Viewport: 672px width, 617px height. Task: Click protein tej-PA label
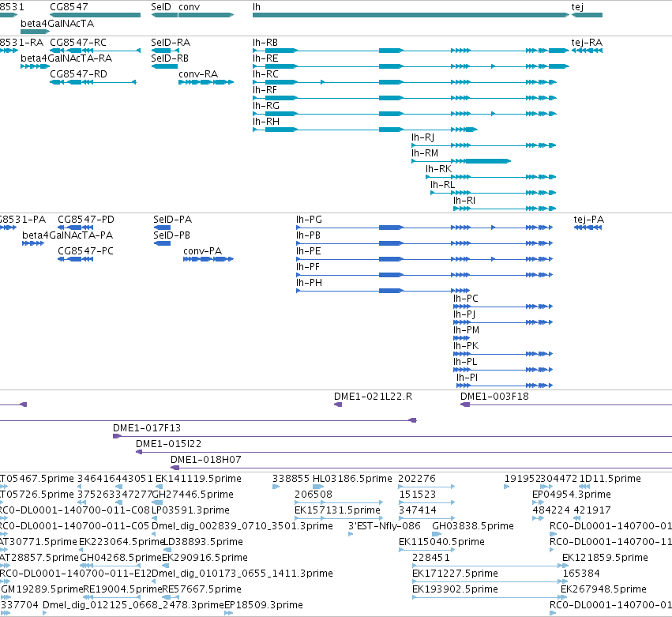589,220
